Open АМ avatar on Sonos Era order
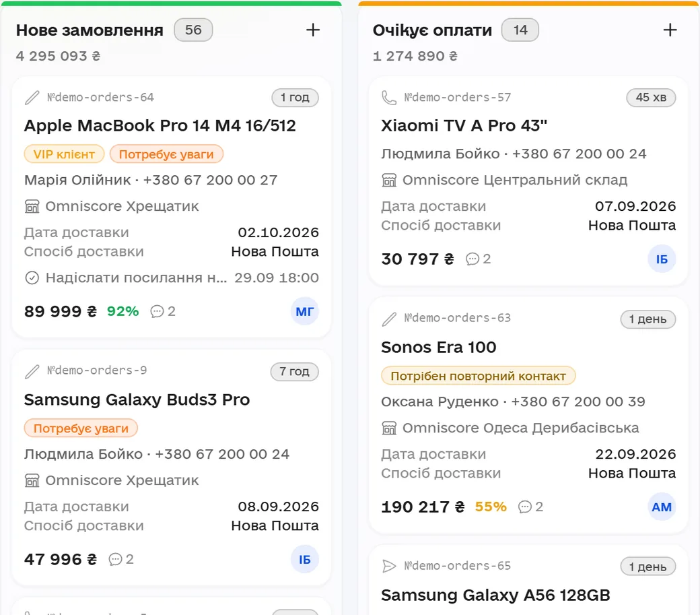This screenshot has width=700, height=615. point(662,507)
